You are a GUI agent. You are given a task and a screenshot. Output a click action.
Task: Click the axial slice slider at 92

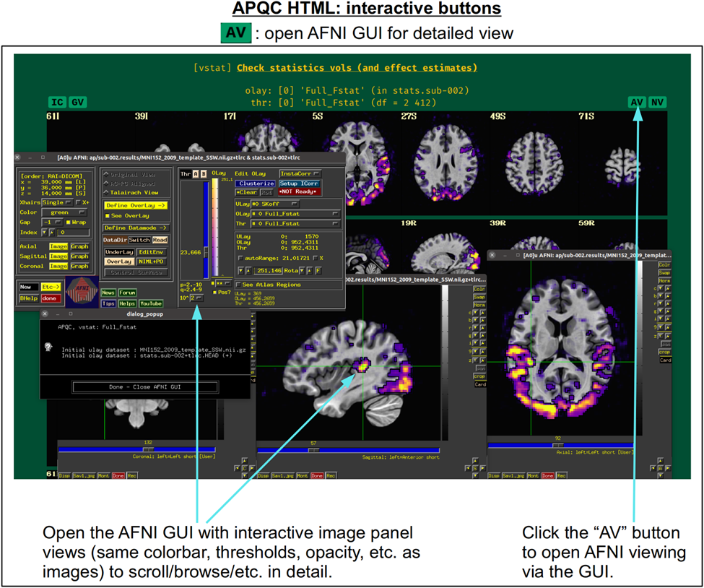(x=558, y=445)
